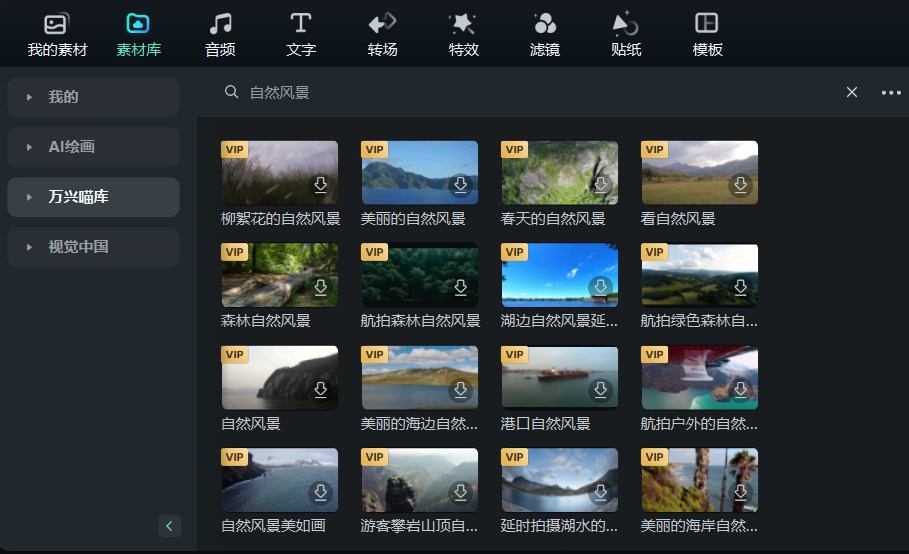Download the 航拍绿色森林自... clip
This screenshot has width=909, height=554.
741,287
